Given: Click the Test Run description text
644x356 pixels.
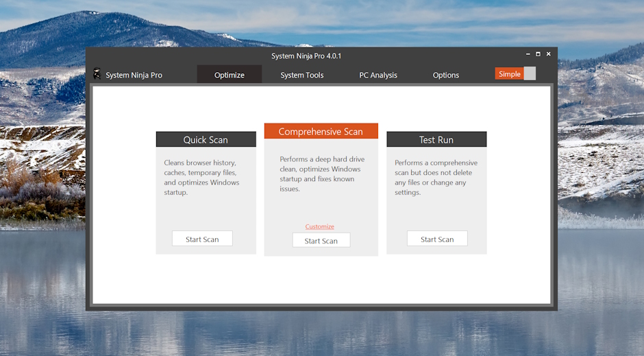Looking at the screenshot, I should [x=436, y=178].
